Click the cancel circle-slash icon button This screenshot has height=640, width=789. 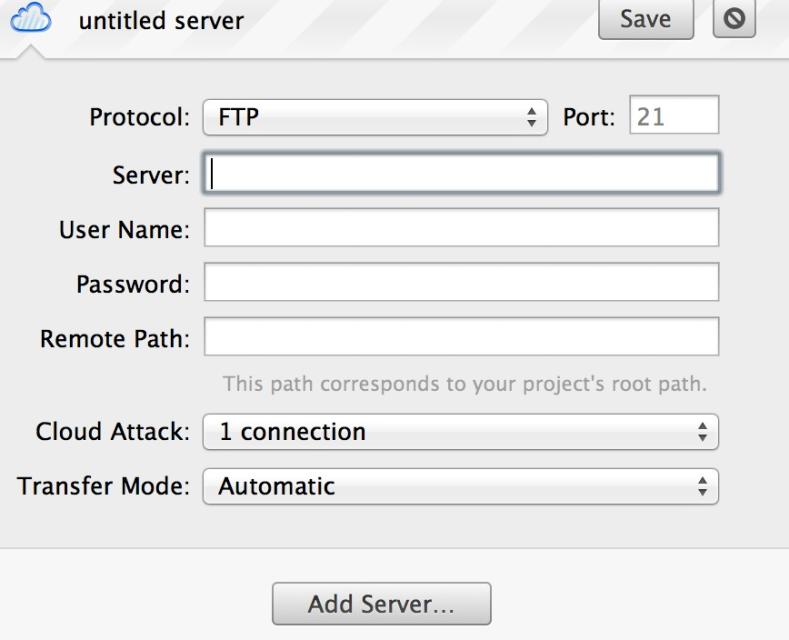pos(734,19)
